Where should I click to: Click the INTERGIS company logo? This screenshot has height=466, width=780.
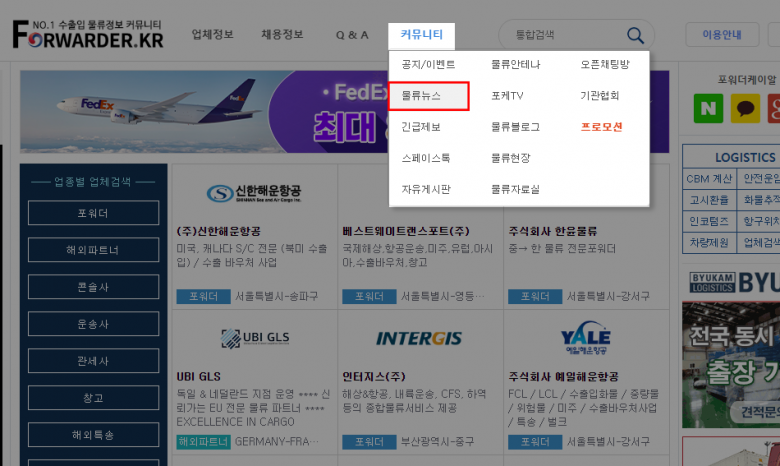coord(419,339)
